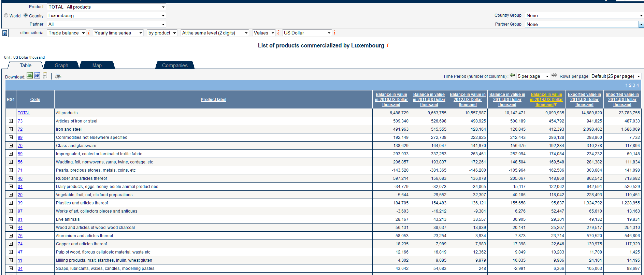The width and height of the screenshot is (644, 275).
Task: Open product code 47 link
Action: [20, 252]
